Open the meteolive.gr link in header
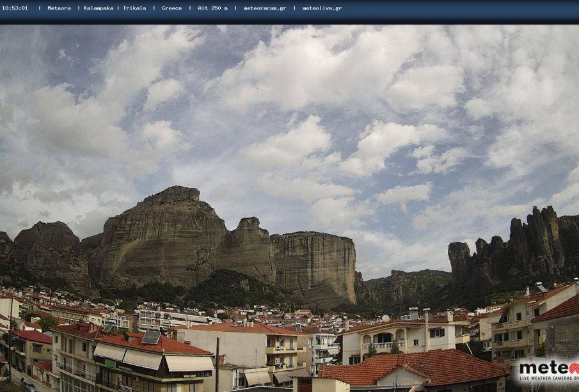Screen dimensions: 579x392 (322, 8)
